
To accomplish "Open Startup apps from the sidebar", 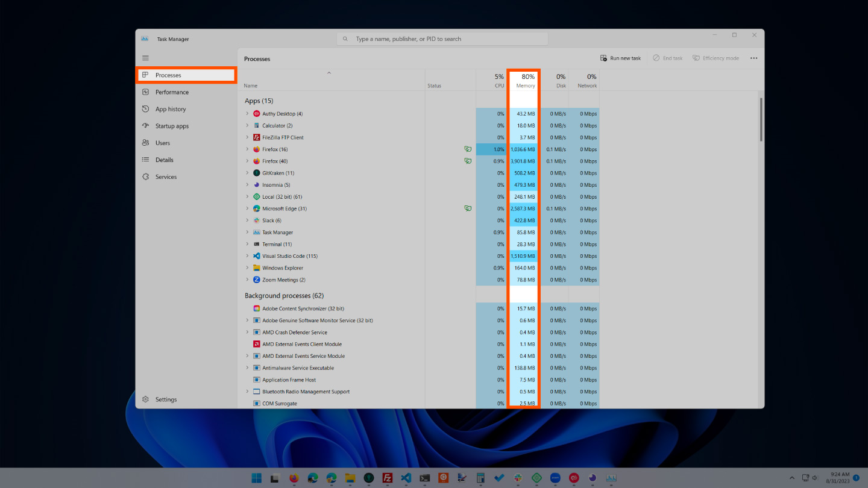I will (145, 125).
